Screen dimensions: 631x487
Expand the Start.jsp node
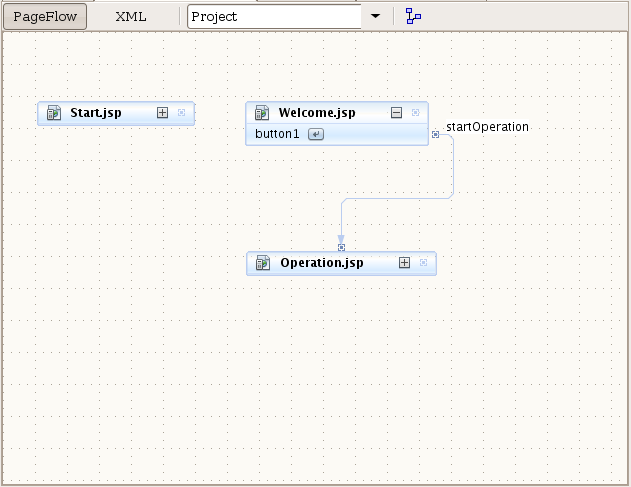pos(162,113)
